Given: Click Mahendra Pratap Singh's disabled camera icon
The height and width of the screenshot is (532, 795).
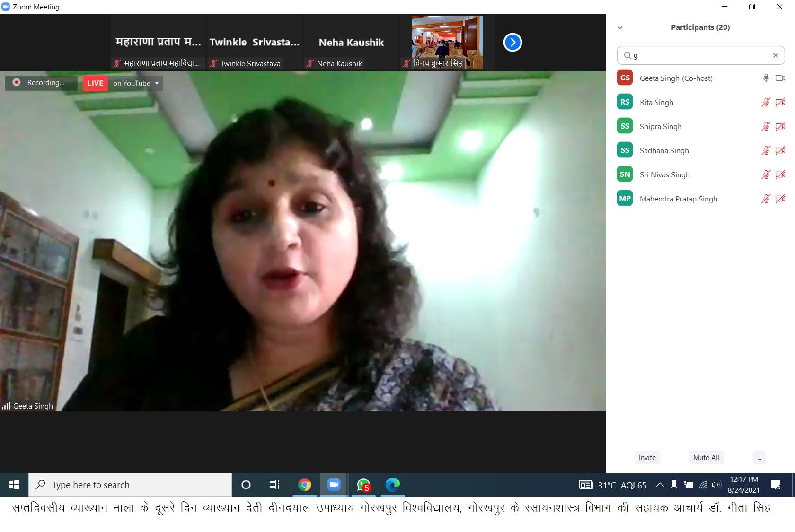Looking at the screenshot, I should coord(780,199).
